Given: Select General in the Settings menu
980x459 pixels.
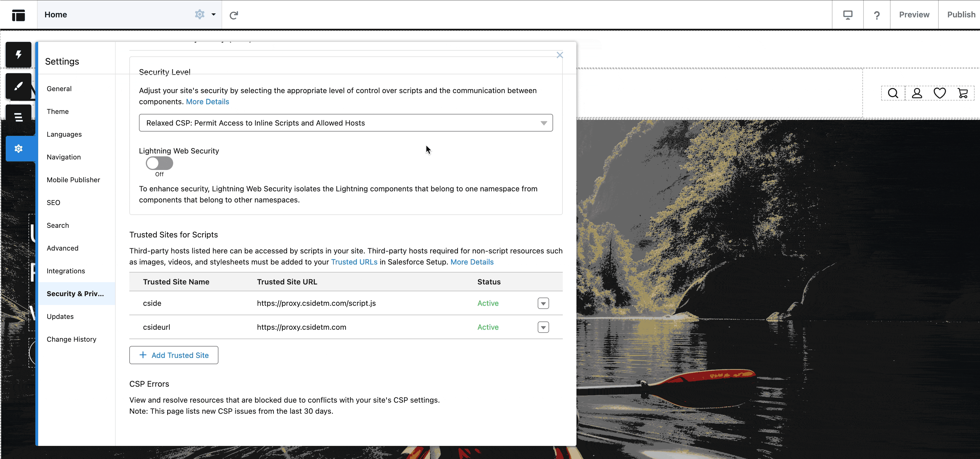Looking at the screenshot, I should pos(59,88).
